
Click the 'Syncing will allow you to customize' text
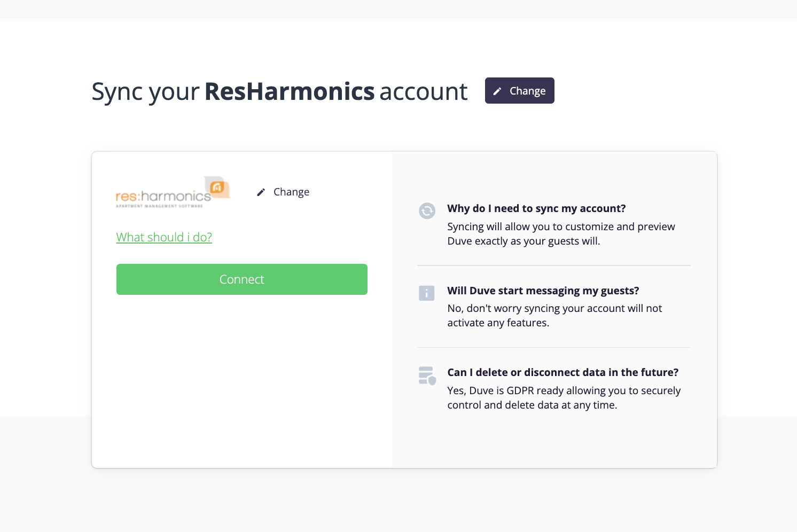point(561,234)
